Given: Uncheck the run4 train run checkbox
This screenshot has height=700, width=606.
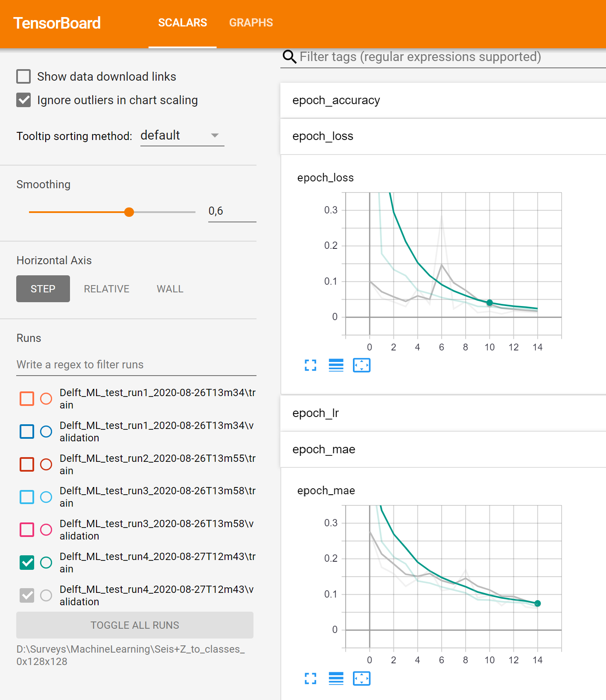Looking at the screenshot, I should coord(27,563).
